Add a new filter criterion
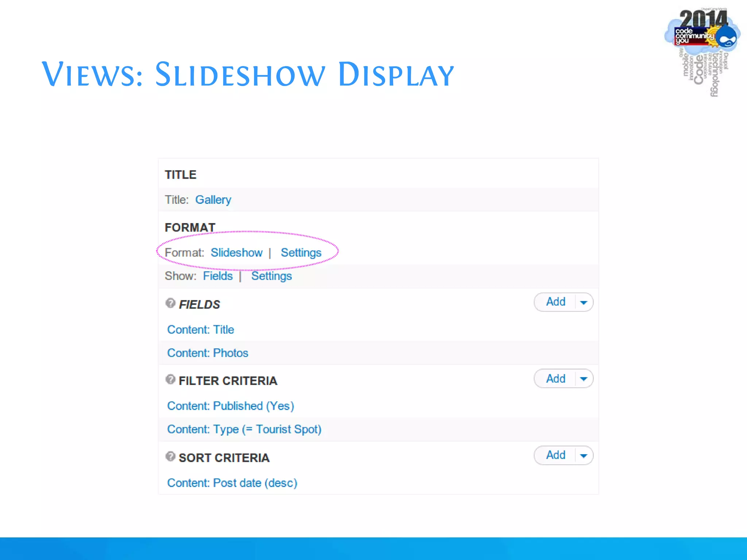The image size is (747, 560). tap(556, 378)
